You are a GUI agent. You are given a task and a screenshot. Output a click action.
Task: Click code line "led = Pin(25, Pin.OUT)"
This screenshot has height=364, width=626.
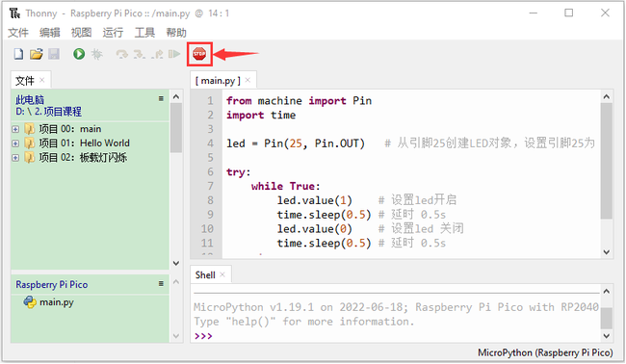[296, 143]
